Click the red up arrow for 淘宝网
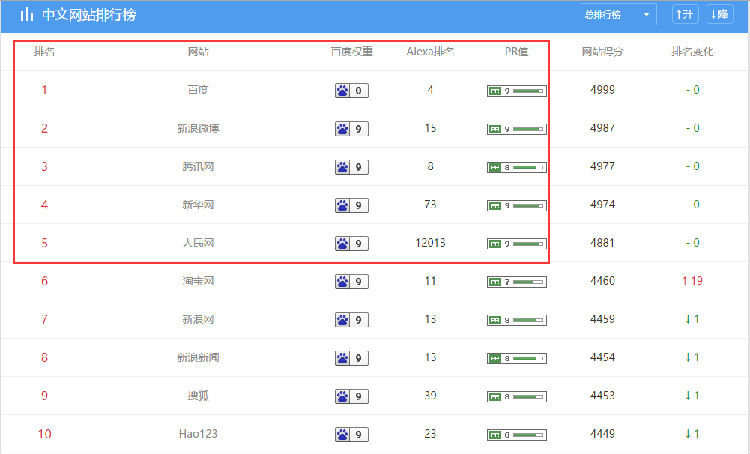 (685, 281)
